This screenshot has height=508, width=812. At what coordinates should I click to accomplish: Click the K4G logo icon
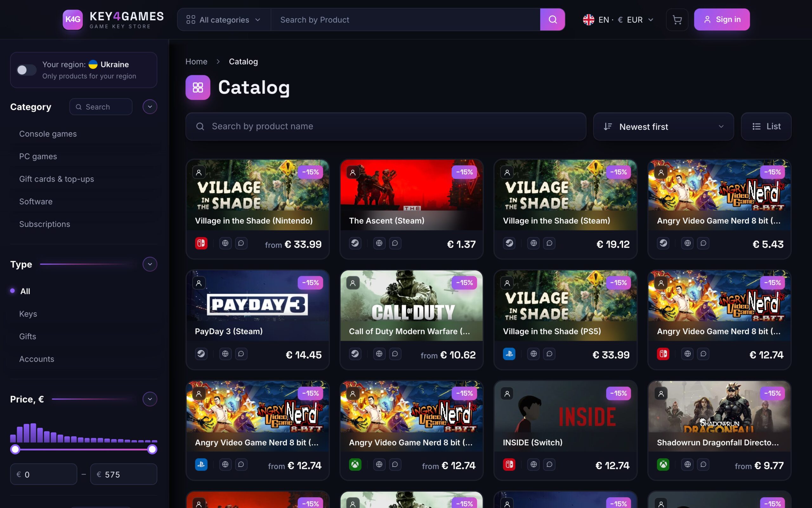(72, 19)
